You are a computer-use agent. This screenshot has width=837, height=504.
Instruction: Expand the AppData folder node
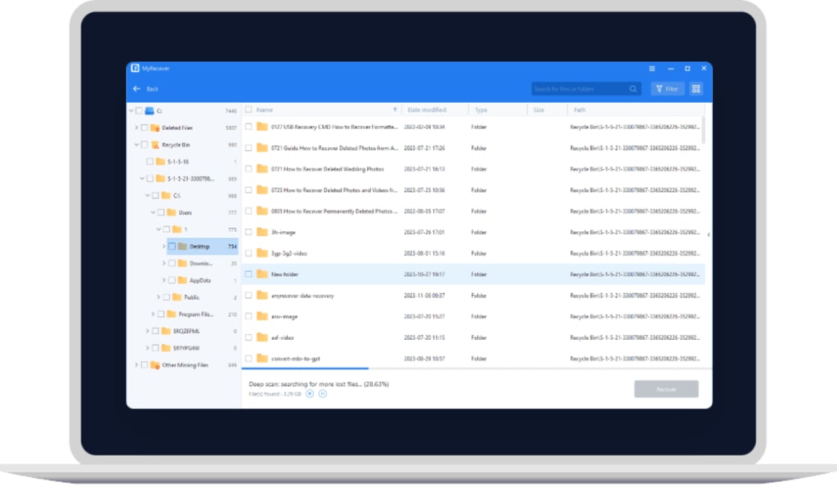(163, 280)
